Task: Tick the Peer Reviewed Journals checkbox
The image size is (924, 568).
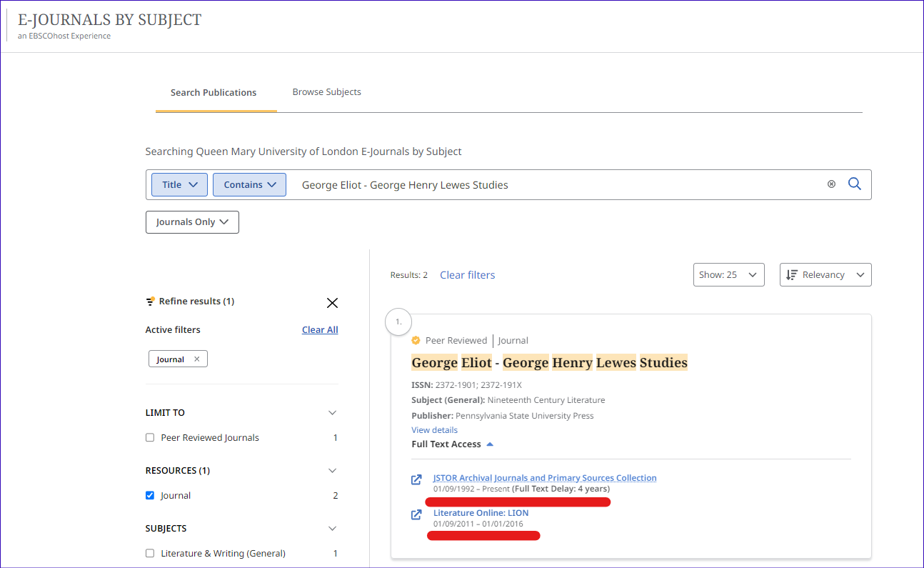Action: click(150, 438)
